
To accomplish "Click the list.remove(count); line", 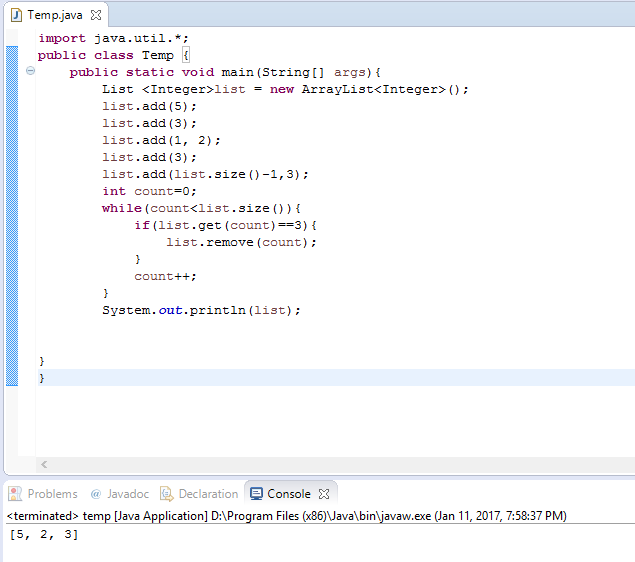I will pyautogui.click(x=241, y=243).
